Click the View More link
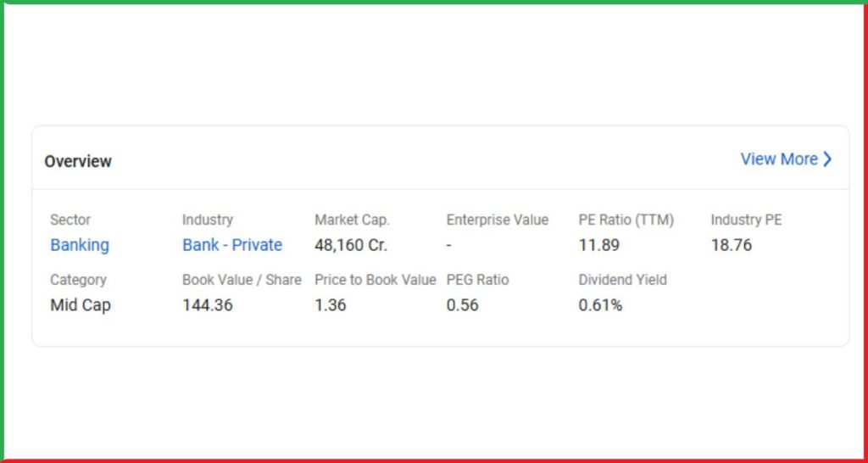This screenshot has width=868, height=463. click(x=778, y=159)
